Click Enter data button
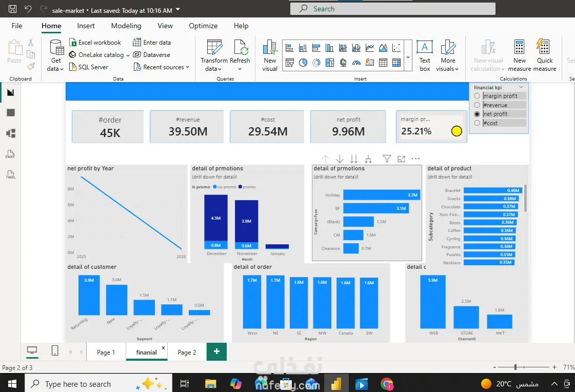The width and height of the screenshot is (575, 392). (x=152, y=43)
